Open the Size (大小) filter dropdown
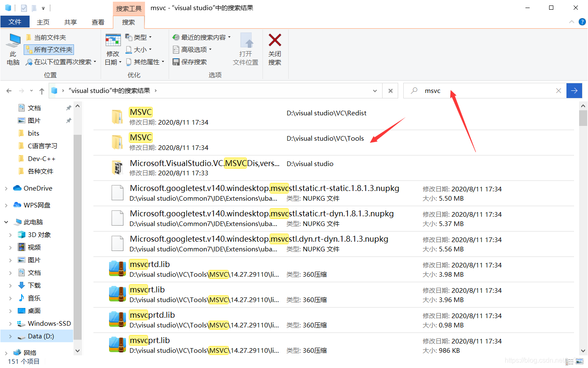Screen dimensions: 588x368 pyautogui.click(x=138, y=50)
